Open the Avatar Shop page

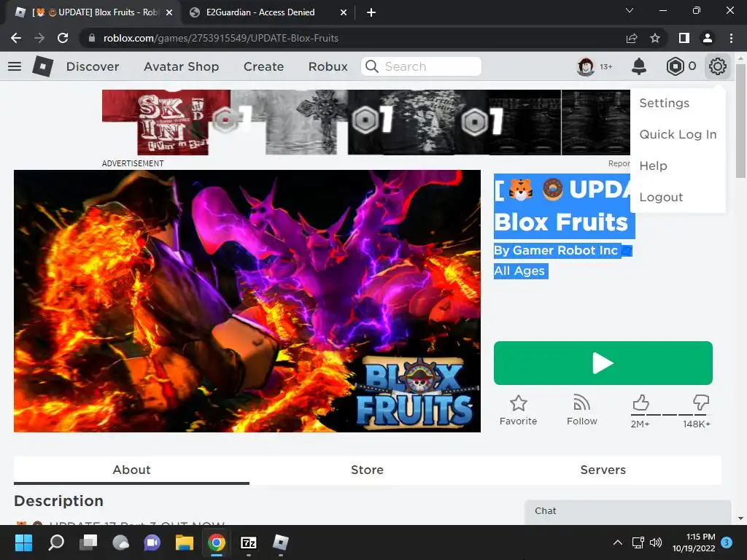182,66
